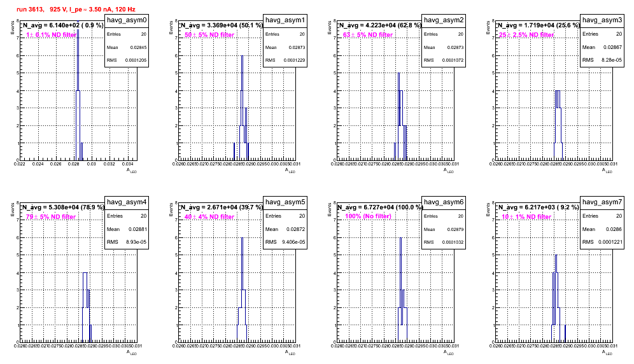Click RMS value 0.0001229 in havg_asym1 box
Image resolution: width=634 pixels, height=364 pixels.
[294, 60]
